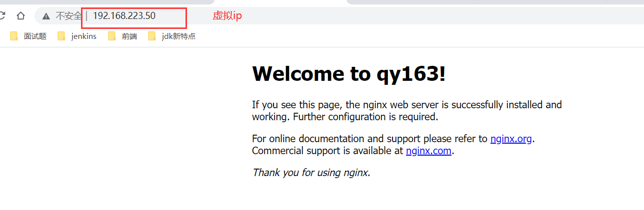Click the not-secure warning triangle icon

(x=46, y=16)
